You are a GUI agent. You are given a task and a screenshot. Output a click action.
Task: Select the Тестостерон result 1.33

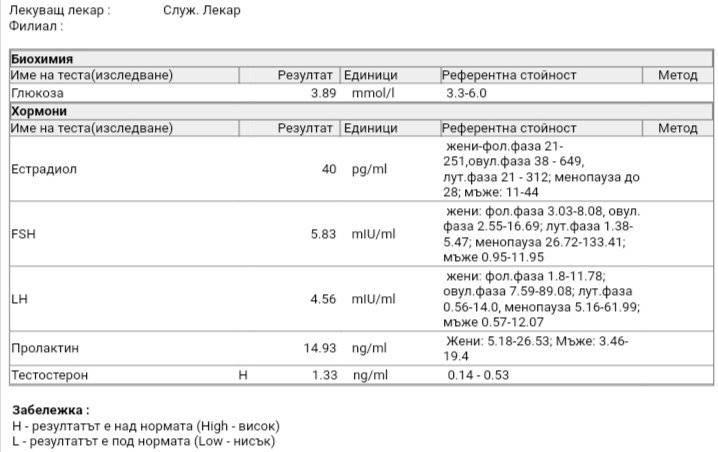click(321, 375)
